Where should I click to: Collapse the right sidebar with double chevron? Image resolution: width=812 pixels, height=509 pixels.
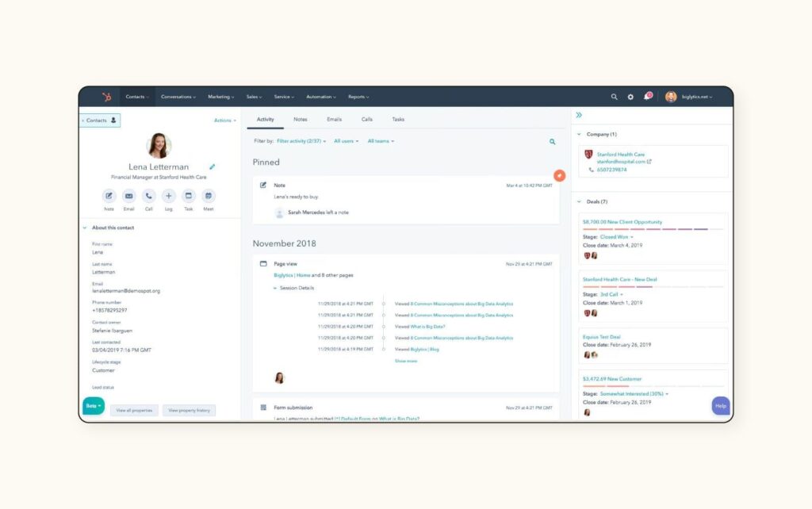pos(579,116)
